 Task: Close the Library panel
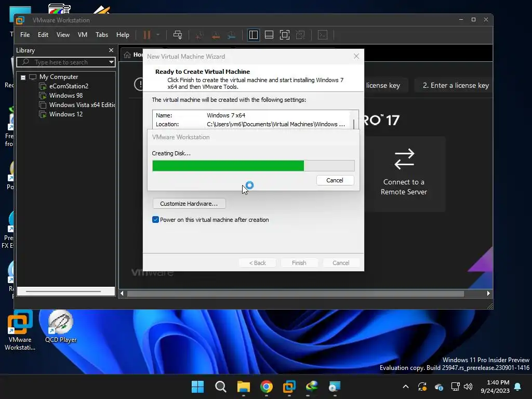[x=111, y=50]
